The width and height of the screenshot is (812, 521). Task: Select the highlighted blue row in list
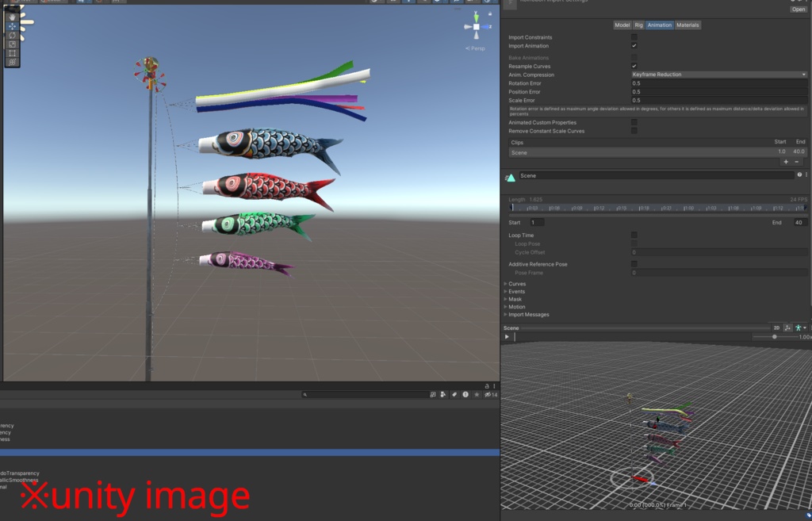coord(250,453)
